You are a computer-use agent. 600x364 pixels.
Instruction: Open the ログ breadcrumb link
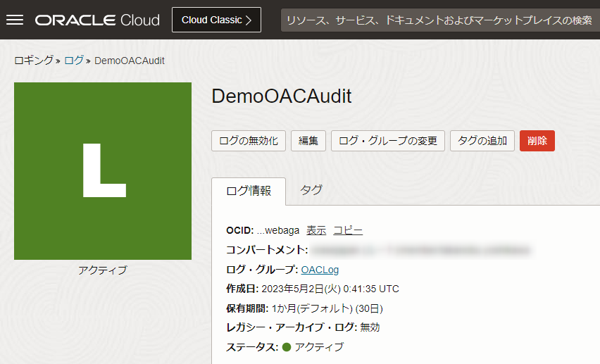tap(74, 61)
